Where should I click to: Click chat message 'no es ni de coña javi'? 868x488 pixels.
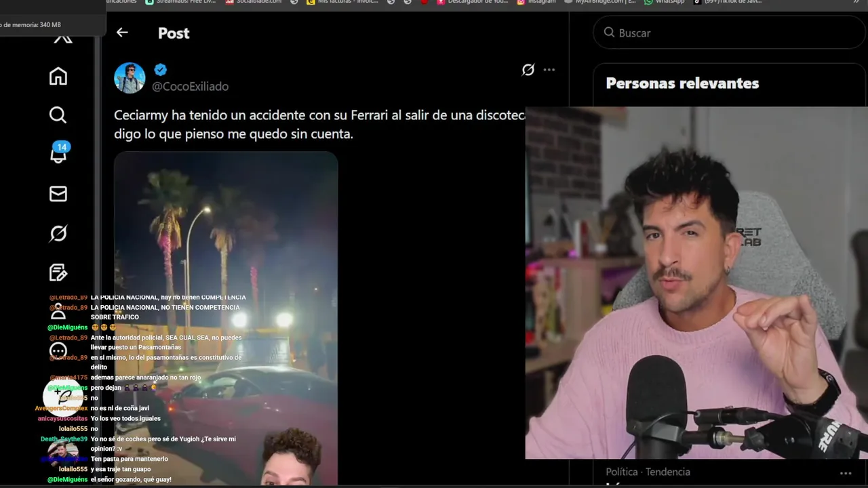[x=120, y=408]
